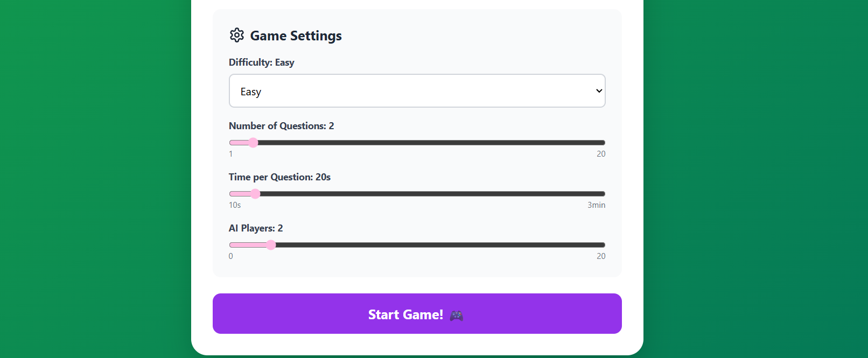
Task: Click the Game Settings heading text
Action: pos(296,36)
